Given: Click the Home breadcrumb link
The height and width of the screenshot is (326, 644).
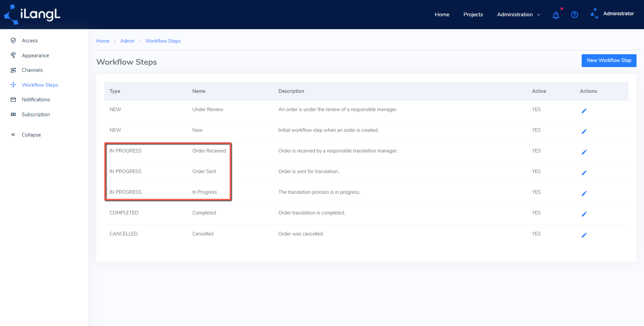Looking at the screenshot, I should [x=103, y=41].
